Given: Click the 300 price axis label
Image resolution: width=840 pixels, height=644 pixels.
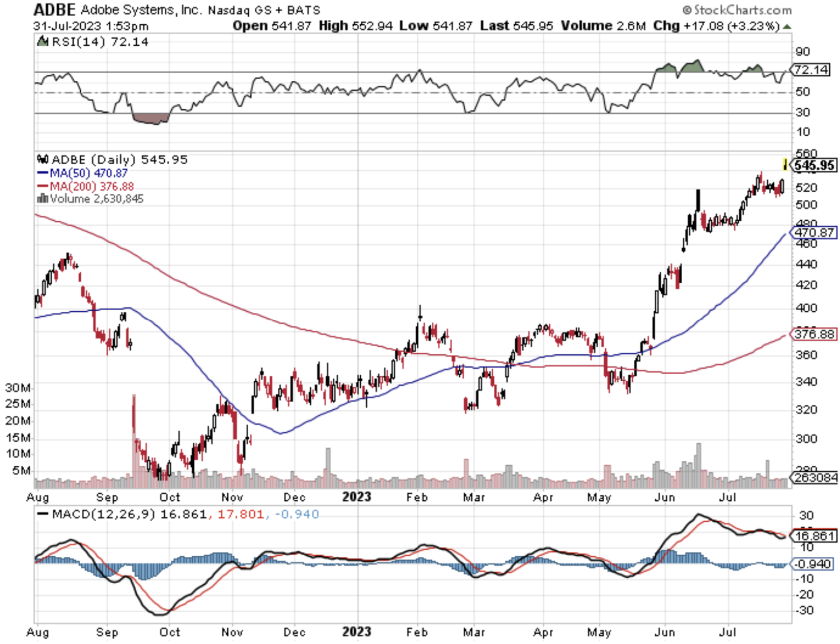Looking at the screenshot, I should coord(807,439).
